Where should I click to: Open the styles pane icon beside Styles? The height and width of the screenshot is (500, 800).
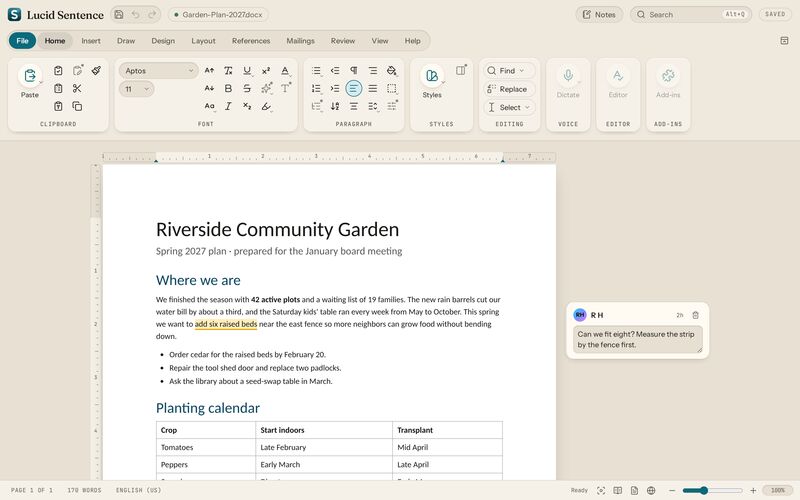(x=461, y=70)
